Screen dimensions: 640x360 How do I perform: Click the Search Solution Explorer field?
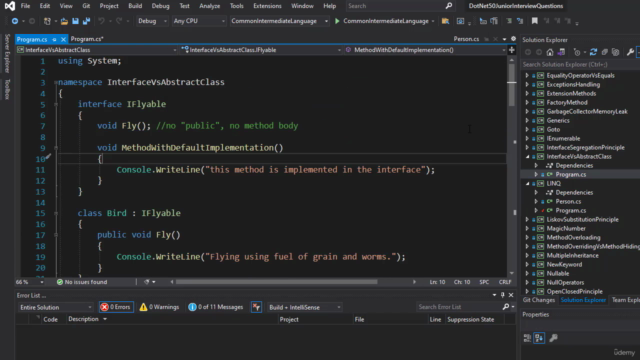tap(580, 64)
